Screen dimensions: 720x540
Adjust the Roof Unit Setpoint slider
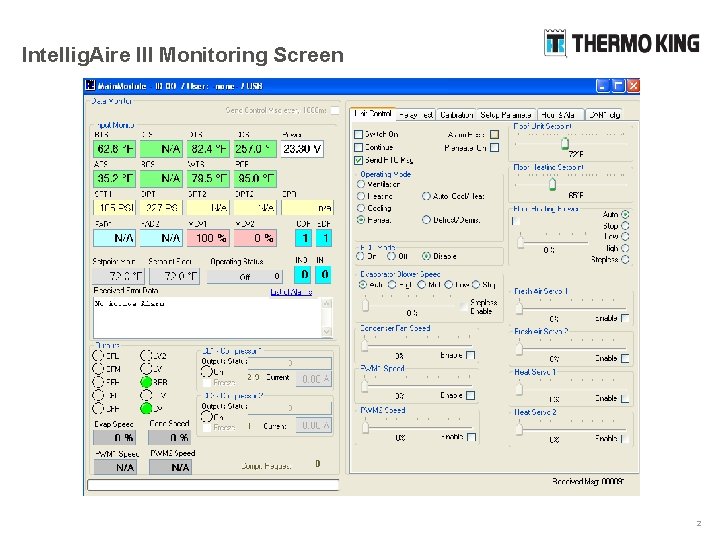(x=565, y=143)
